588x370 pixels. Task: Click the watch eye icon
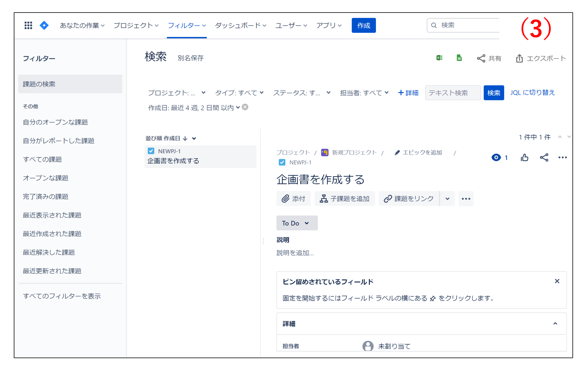(496, 158)
